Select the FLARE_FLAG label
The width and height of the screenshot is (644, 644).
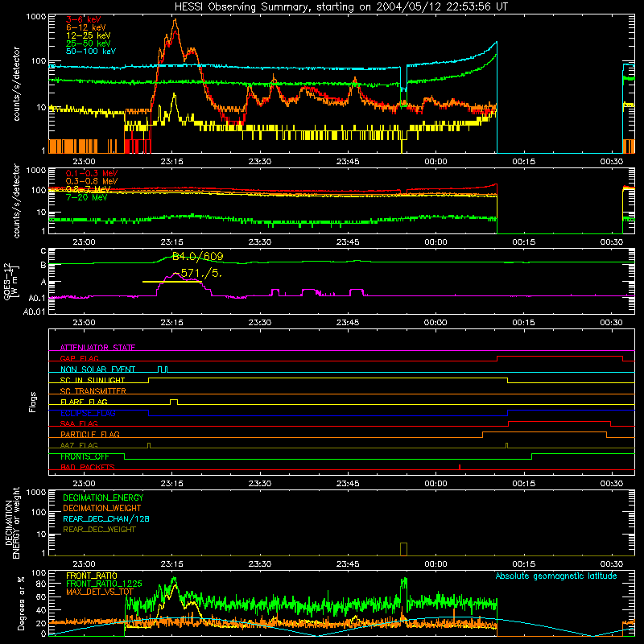[x=84, y=402]
